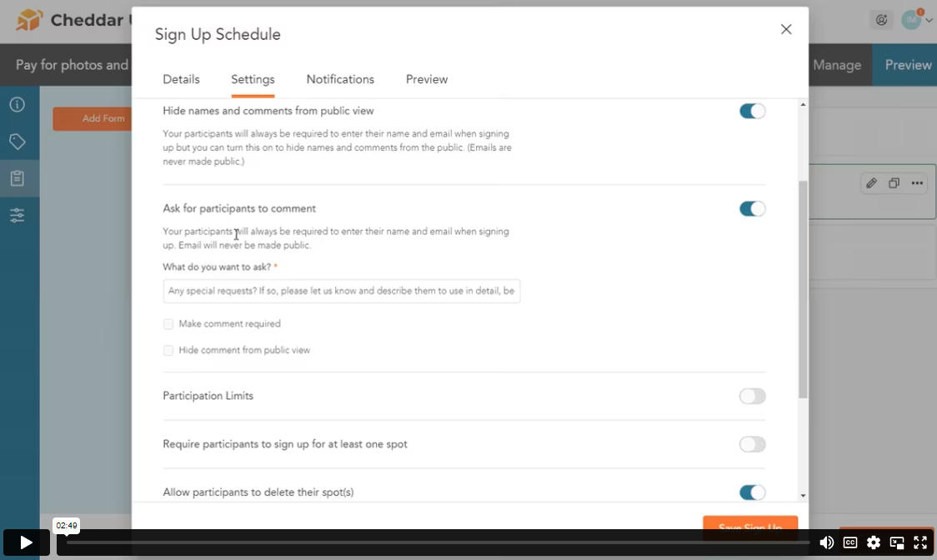Toggle video closed captions CC
The width and height of the screenshot is (937, 560).
coord(849,542)
